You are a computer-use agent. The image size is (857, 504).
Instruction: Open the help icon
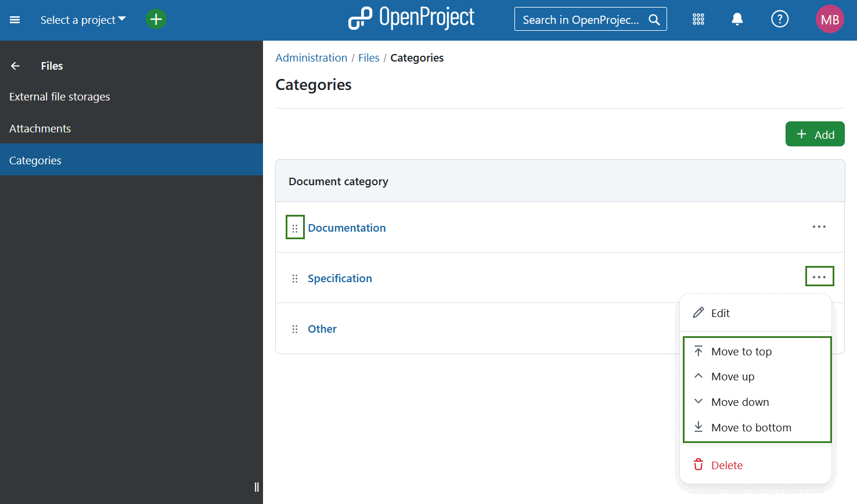[780, 19]
